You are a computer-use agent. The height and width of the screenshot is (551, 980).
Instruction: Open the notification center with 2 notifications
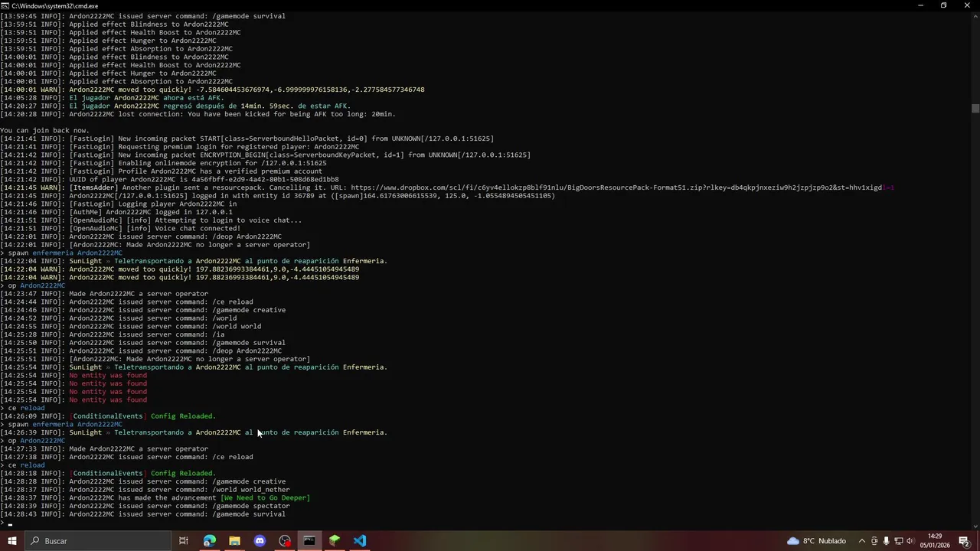965,541
